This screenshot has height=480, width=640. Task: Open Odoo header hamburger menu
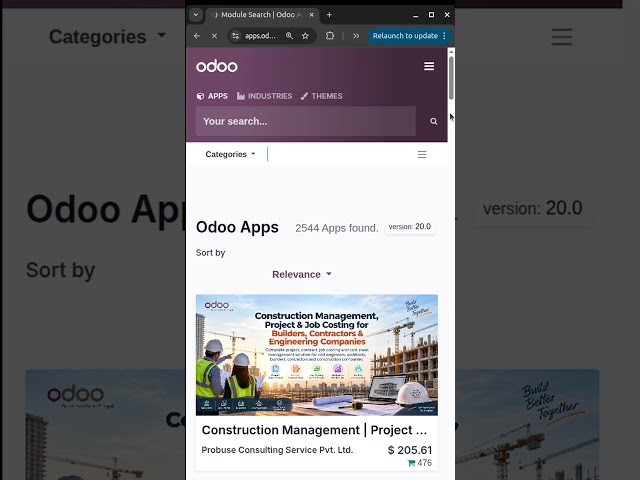click(x=429, y=66)
